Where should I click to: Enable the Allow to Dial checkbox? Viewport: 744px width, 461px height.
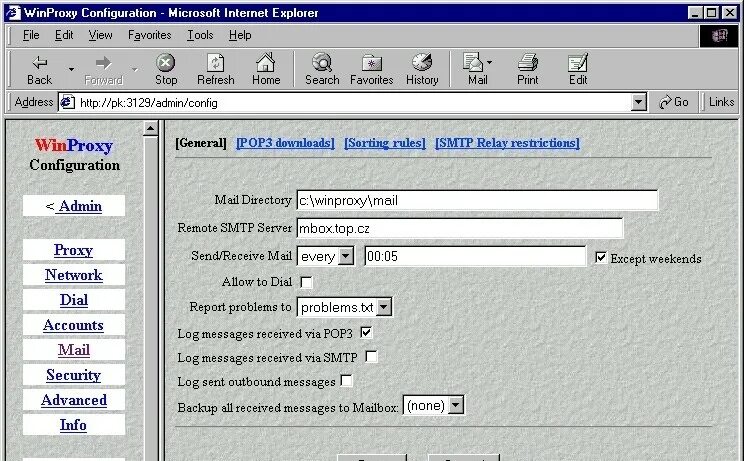307,283
